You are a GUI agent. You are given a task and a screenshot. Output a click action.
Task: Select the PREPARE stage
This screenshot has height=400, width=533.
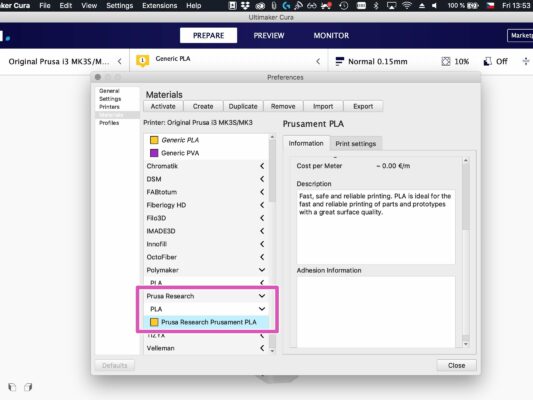208,35
